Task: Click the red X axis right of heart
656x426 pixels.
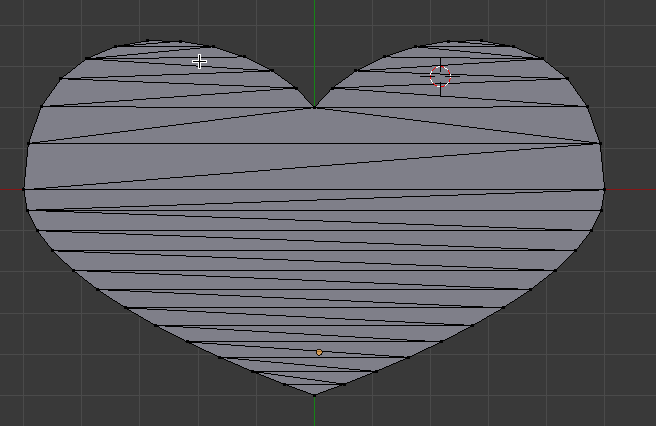Action: [630, 188]
